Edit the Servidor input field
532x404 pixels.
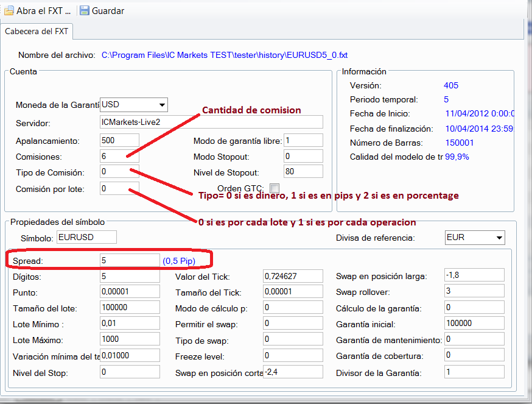coord(211,122)
